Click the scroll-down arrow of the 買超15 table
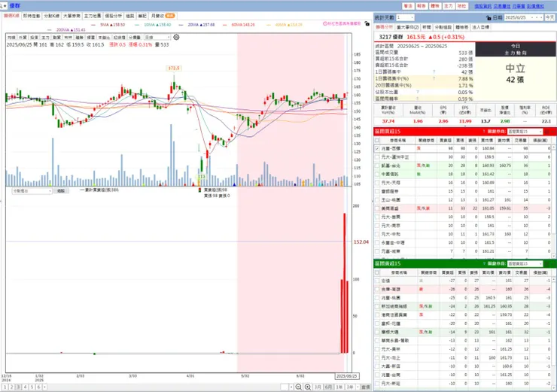This screenshot has width=557, height=392. coord(554,256)
